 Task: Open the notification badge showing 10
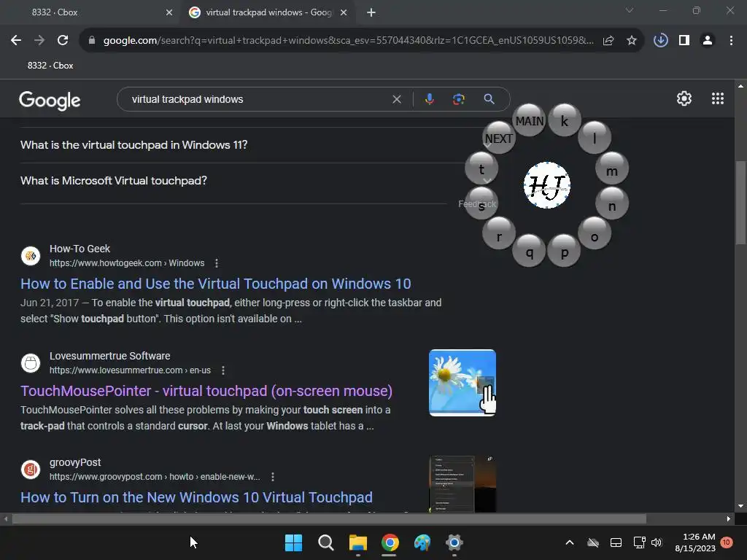[727, 542]
